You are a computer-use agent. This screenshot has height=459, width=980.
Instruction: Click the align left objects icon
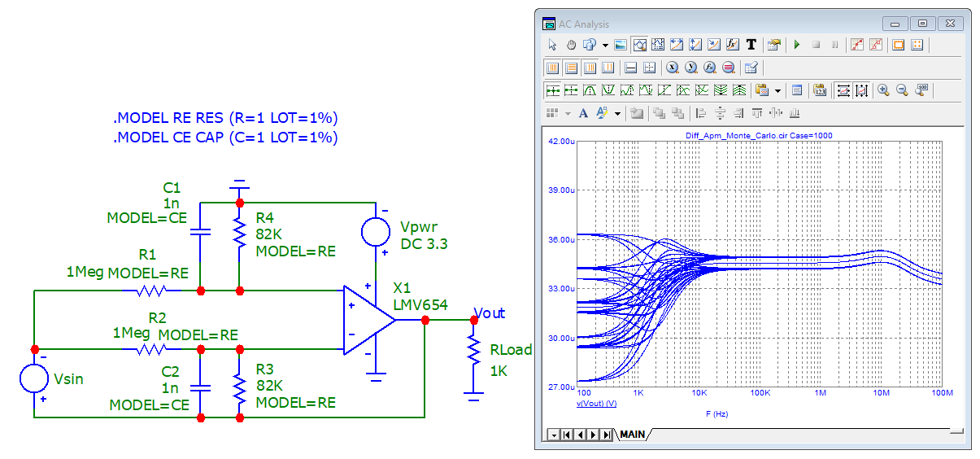[701, 113]
